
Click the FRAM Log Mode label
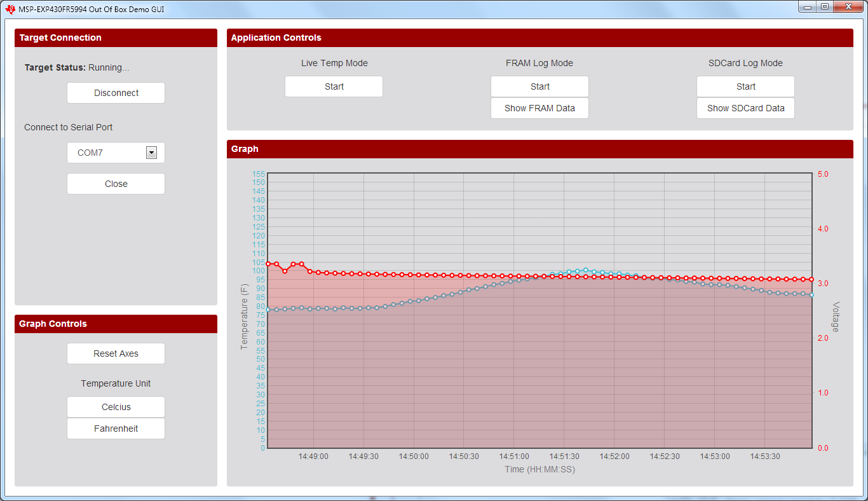[539, 63]
